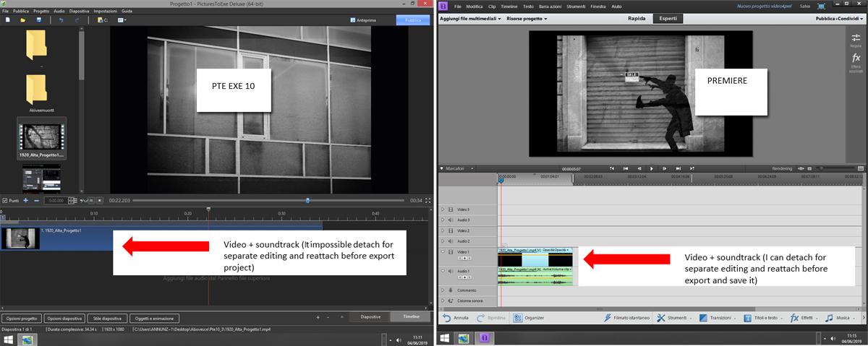The width and height of the screenshot is (868, 346).
Task: Click blue Pubblica button in PicturesToExe
Action: [414, 20]
